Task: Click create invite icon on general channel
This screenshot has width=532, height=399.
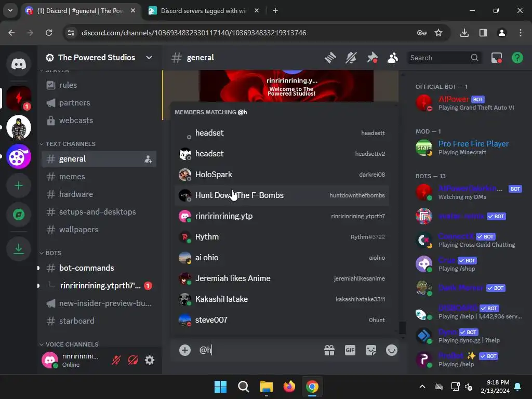Action: tap(148, 159)
